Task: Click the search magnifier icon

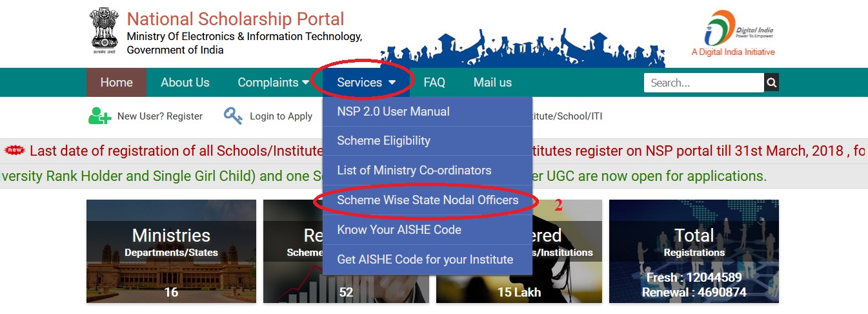Action: click(x=771, y=83)
